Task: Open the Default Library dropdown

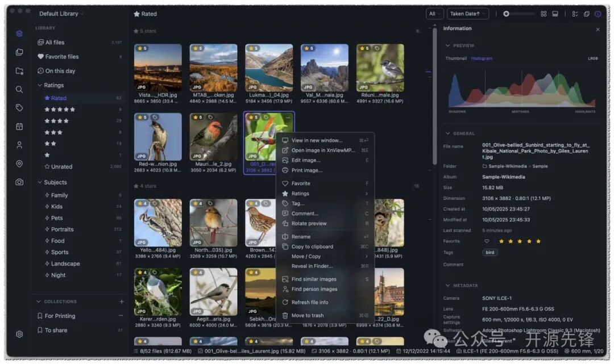Action: tap(61, 14)
